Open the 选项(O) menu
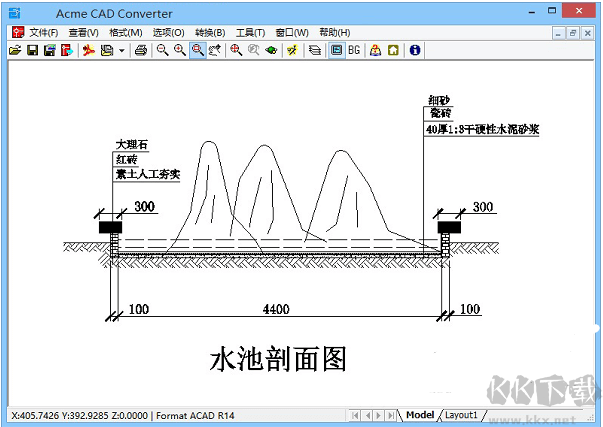Screen dimensions: 603x427 pyautogui.click(x=168, y=33)
